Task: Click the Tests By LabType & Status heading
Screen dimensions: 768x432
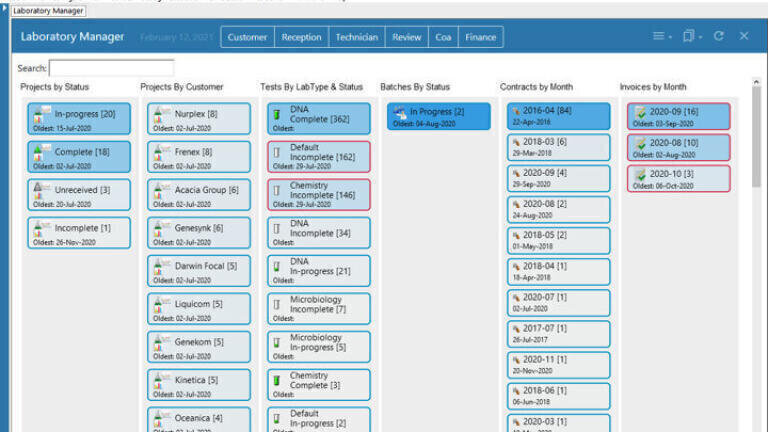Action: 312,87
